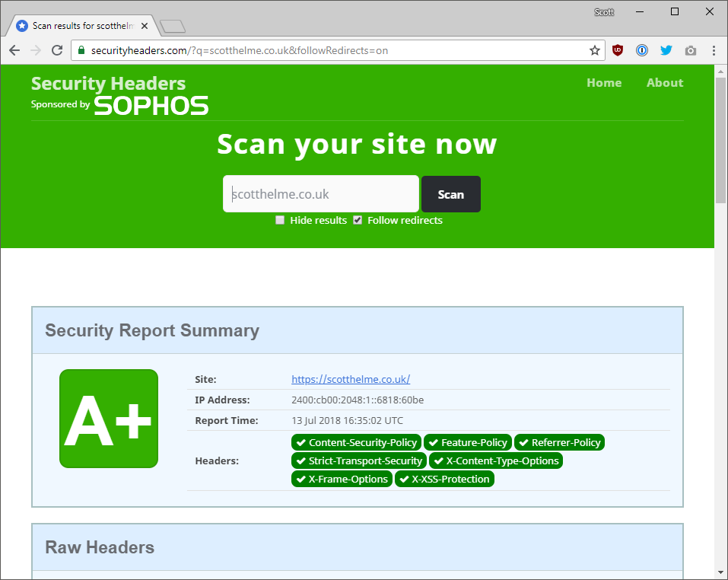Click the uBlock Origin shield icon

617,50
